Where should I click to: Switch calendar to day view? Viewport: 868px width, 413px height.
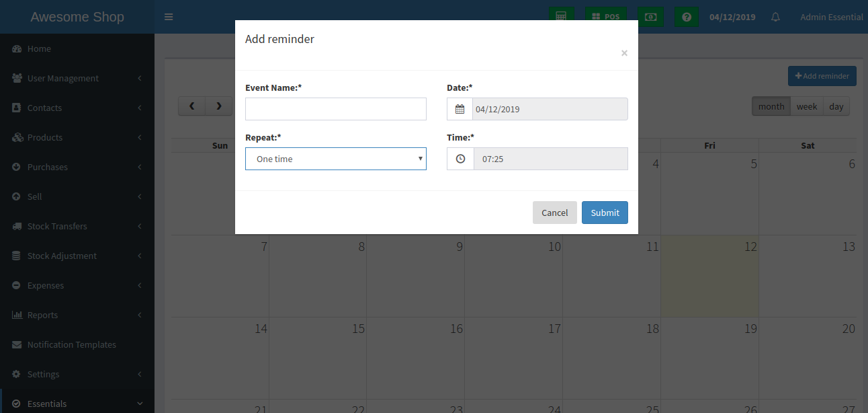click(x=836, y=106)
